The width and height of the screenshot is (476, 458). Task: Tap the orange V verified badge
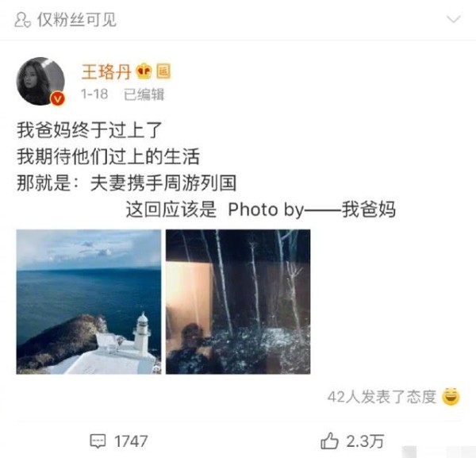click(x=58, y=98)
